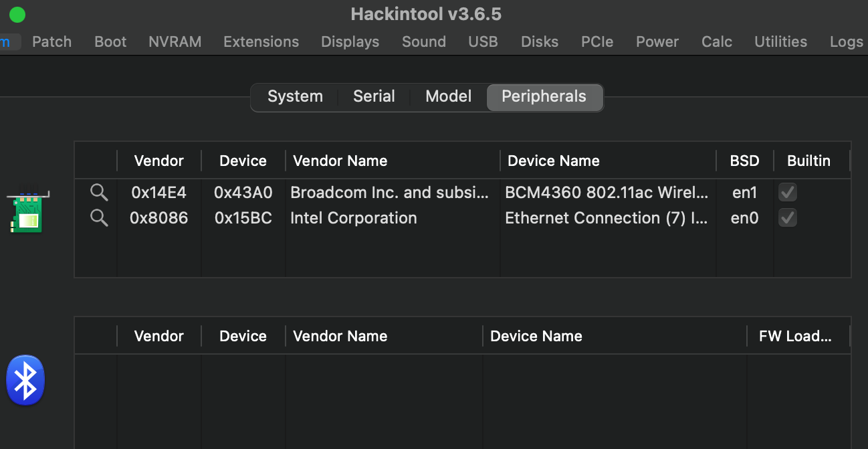Switch to the System tab
Screen dimensions: 868x449
tap(294, 96)
